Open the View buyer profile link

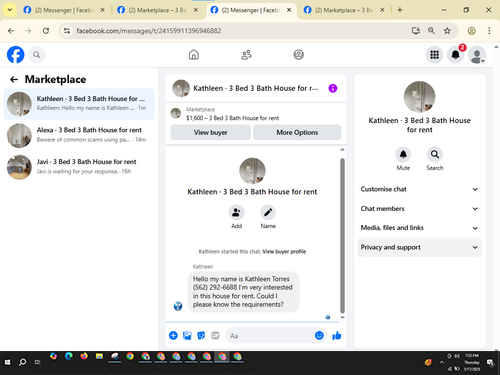[x=284, y=252]
